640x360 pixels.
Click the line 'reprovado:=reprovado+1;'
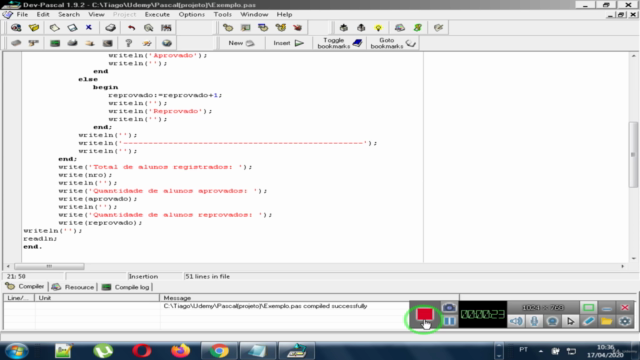pos(165,95)
